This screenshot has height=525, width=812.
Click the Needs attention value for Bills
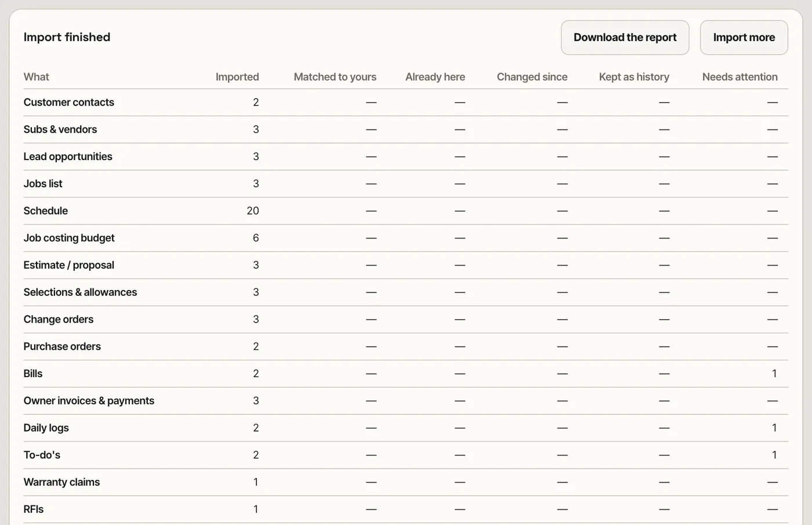pos(774,374)
